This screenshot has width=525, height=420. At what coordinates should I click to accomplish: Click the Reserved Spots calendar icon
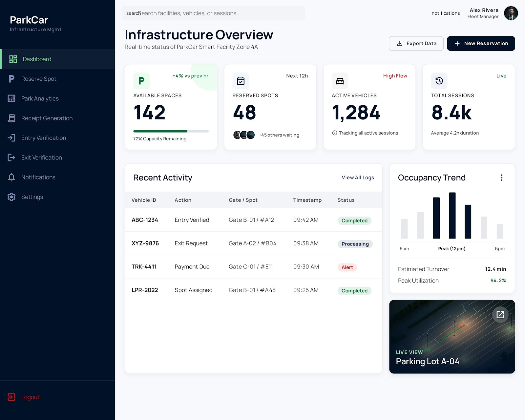241,81
